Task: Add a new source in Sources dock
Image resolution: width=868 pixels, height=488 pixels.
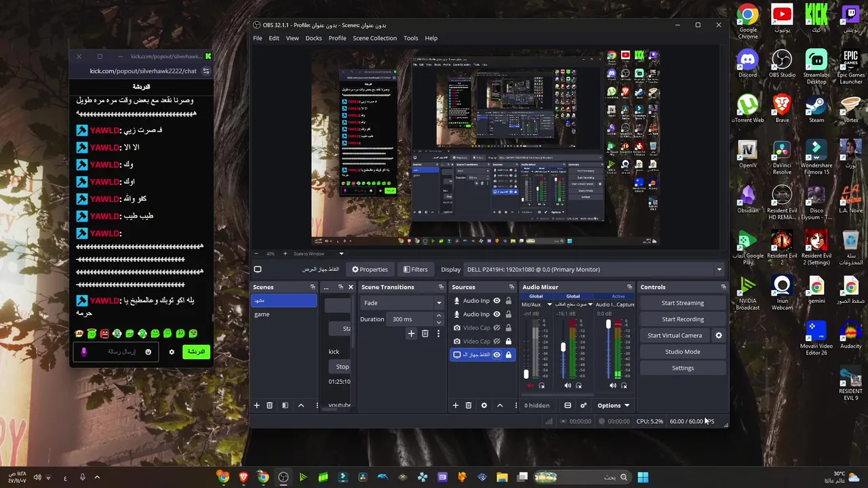Action: 455,405
